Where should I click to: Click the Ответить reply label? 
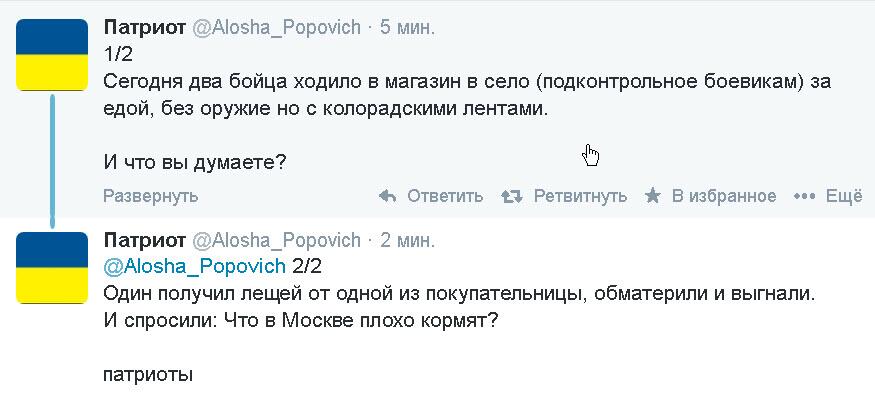pyautogui.click(x=445, y=196)
